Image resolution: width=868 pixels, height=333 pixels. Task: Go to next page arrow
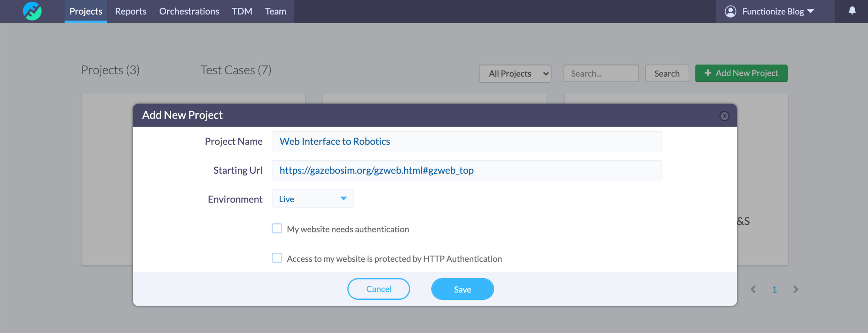point(796,289)
